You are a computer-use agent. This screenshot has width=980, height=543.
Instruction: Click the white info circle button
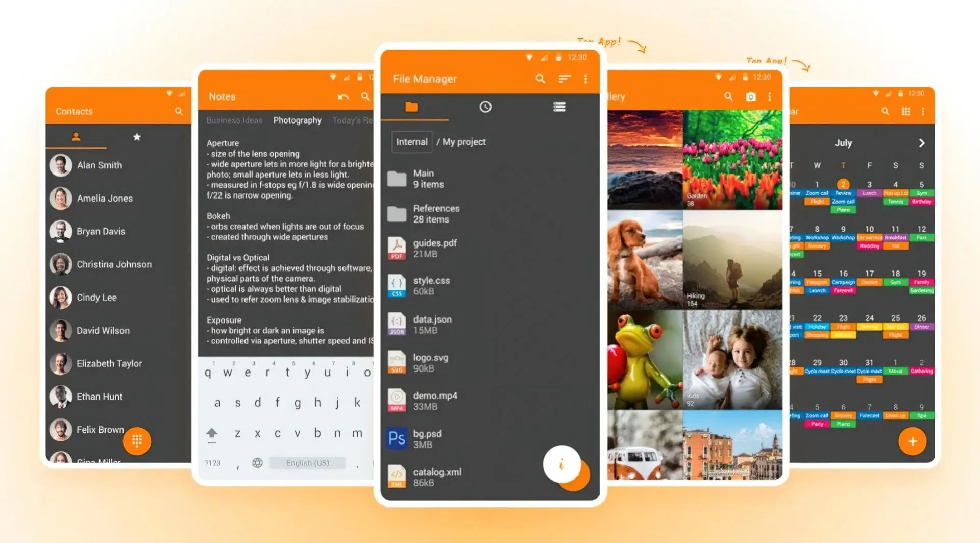[561, 464]
